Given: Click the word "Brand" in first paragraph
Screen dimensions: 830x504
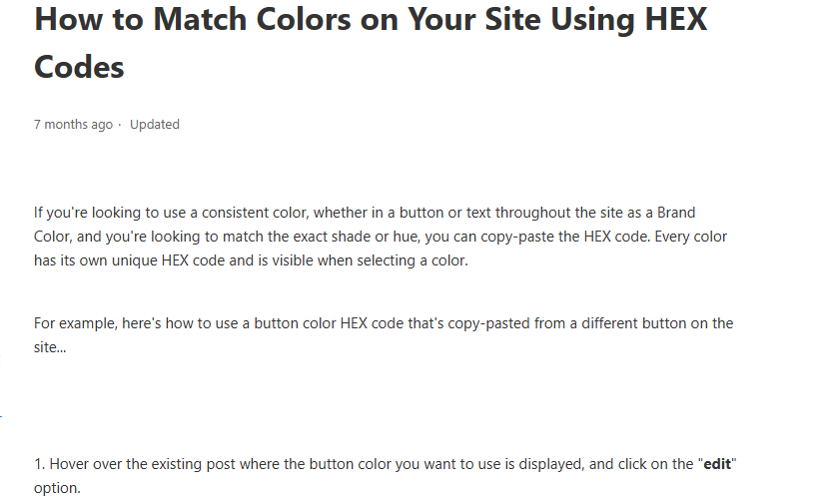Looking at the screenshot, I should 676,213.
